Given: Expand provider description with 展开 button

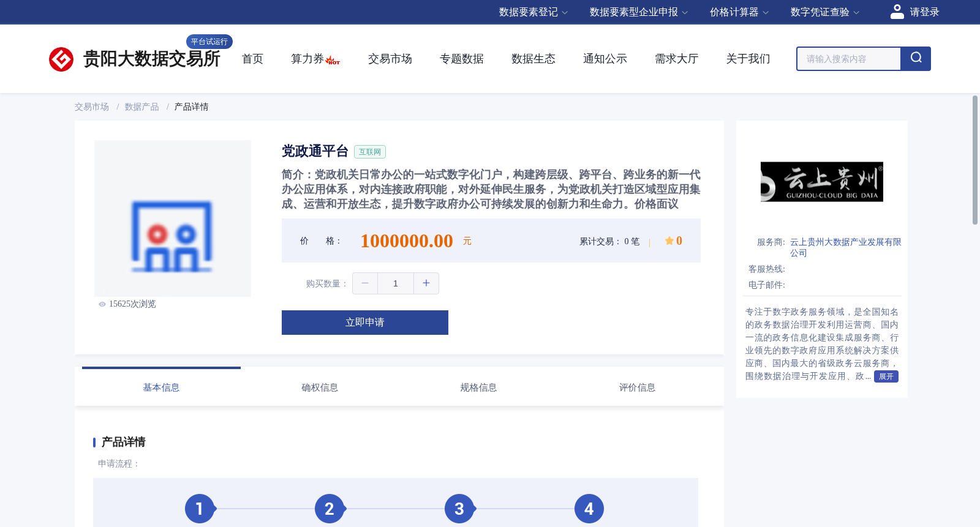Looking at the screenshot, I should pyautogui.click(x=886, y=376).
